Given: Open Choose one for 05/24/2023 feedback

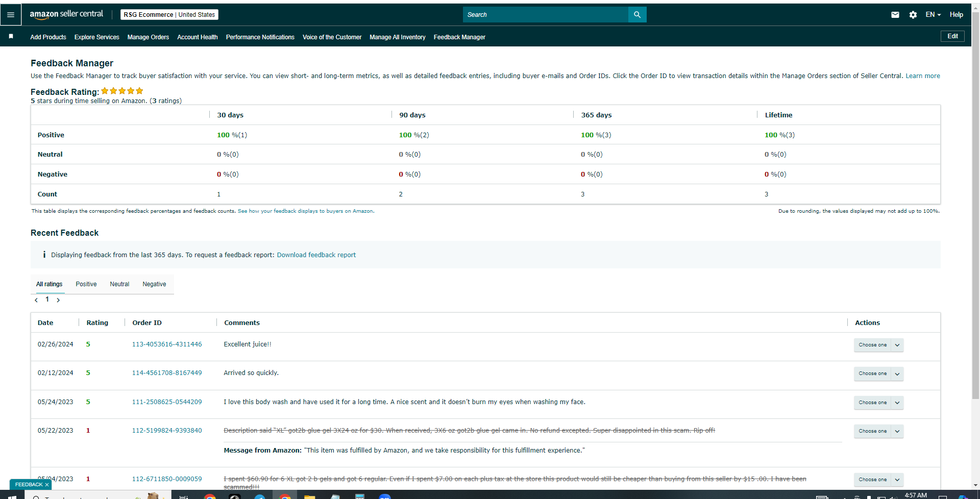Looking at the screenshot, I should 878,403.
